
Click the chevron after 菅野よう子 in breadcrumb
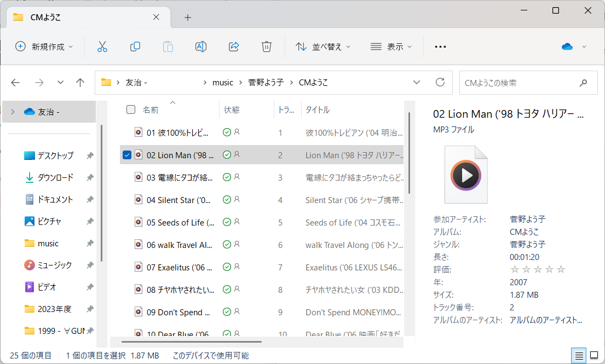point(291,83)
